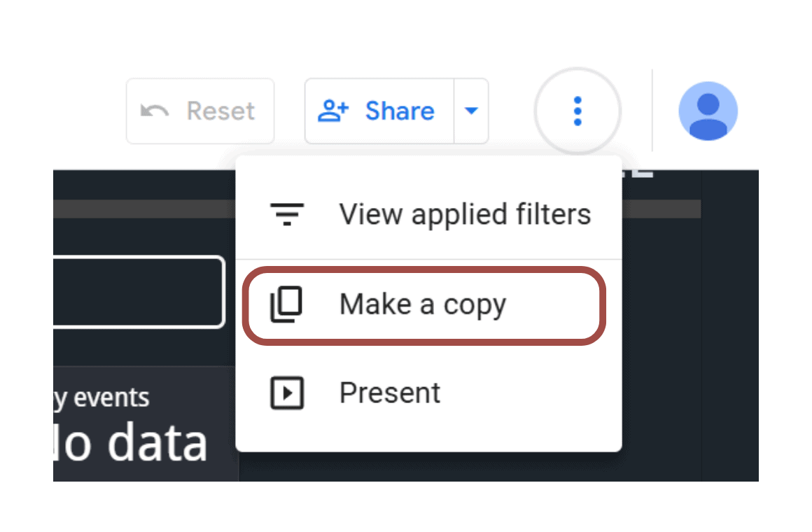Click the duplicate pages icon in menu

pos(286,305)
